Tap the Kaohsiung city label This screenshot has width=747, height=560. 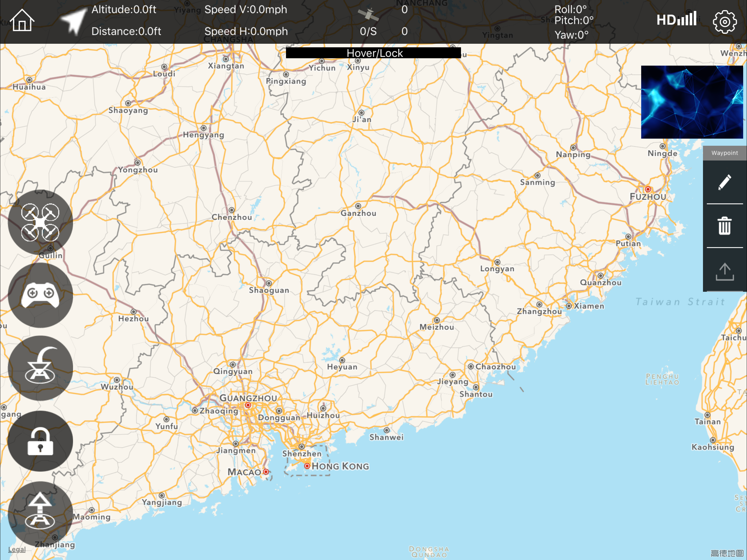713,447
